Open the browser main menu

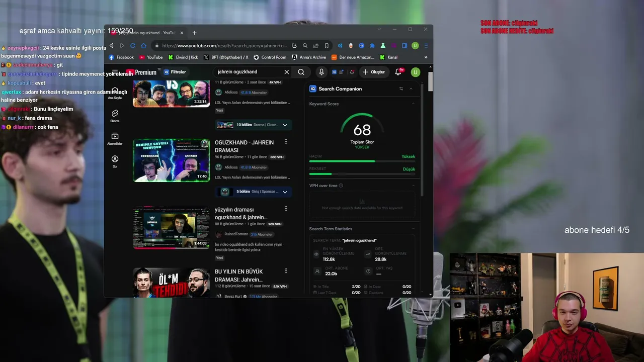[426, 46]
